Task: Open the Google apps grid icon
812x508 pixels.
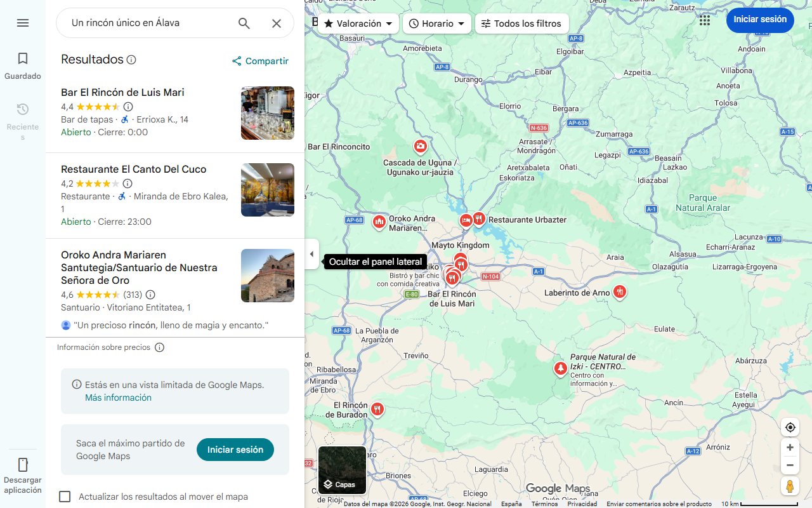Action: 704,20
